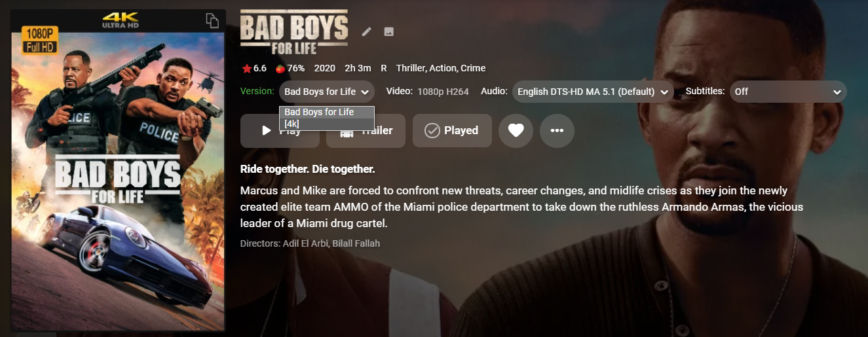868x337 pixels.
Task: Click the tomato critic score icon
Action: pyautogui.click(x=280, y=68)
